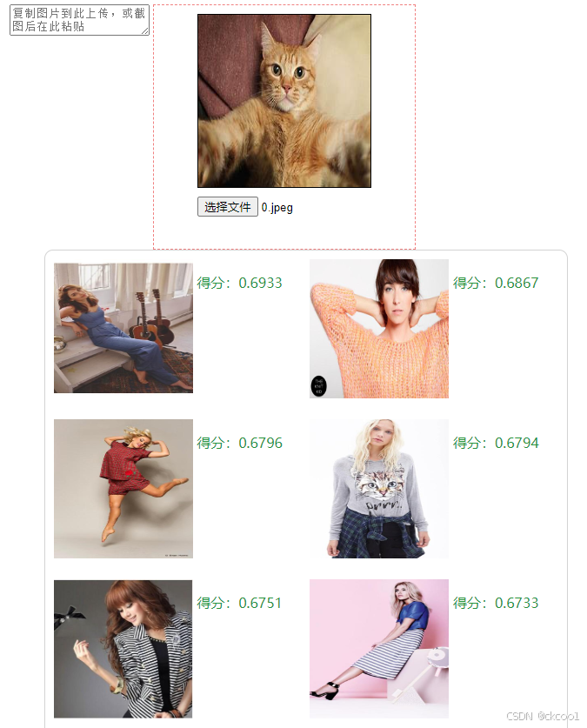
Task: Click the uploaded orange cat preview image
Action: tap(284, 101)
